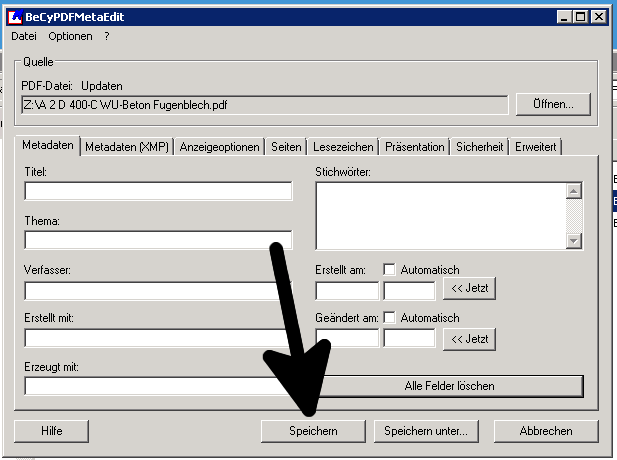Click in the Stichwörter text area
617x460 pixels.
(x=440, y=215)
